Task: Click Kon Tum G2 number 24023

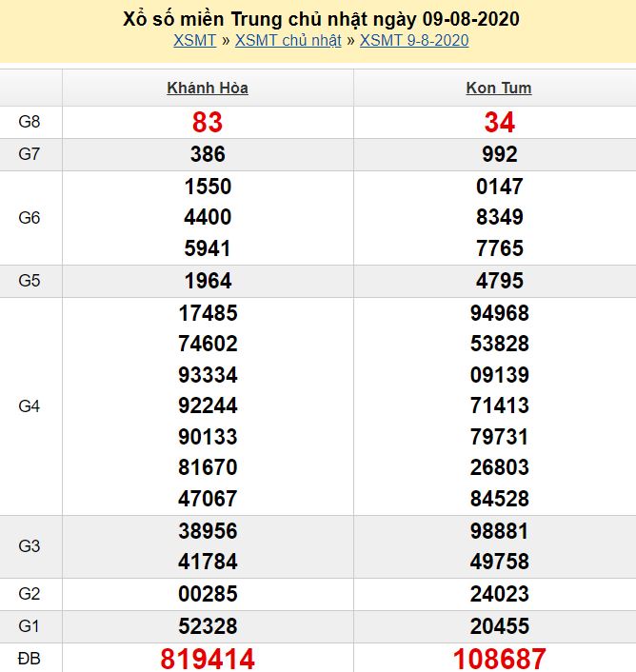Action: click(499, 594)
